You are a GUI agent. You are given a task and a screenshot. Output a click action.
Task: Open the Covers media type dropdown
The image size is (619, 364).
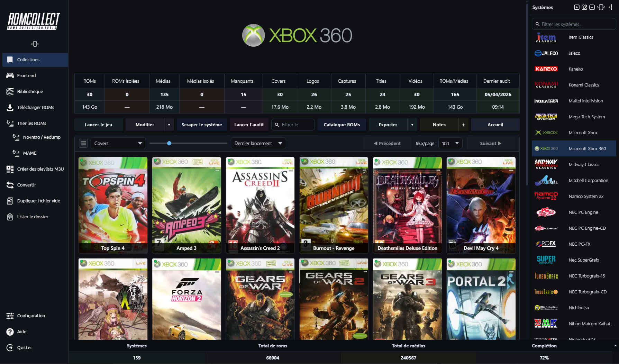tap(118, 143)
